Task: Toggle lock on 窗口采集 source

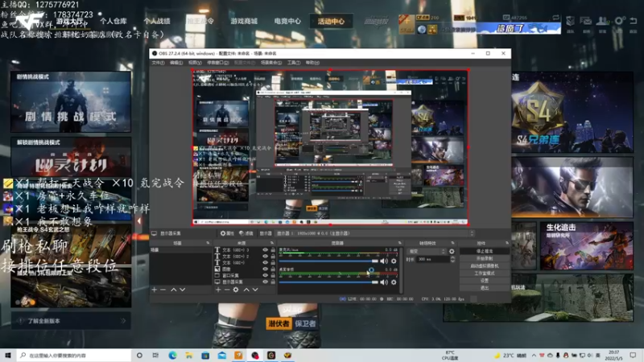Action: click(x=273, y=275)
